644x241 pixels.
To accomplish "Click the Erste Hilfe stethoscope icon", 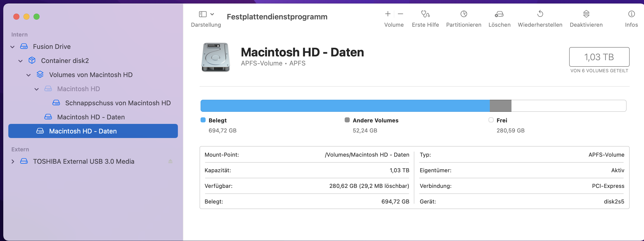I will (x=425, y=14).
